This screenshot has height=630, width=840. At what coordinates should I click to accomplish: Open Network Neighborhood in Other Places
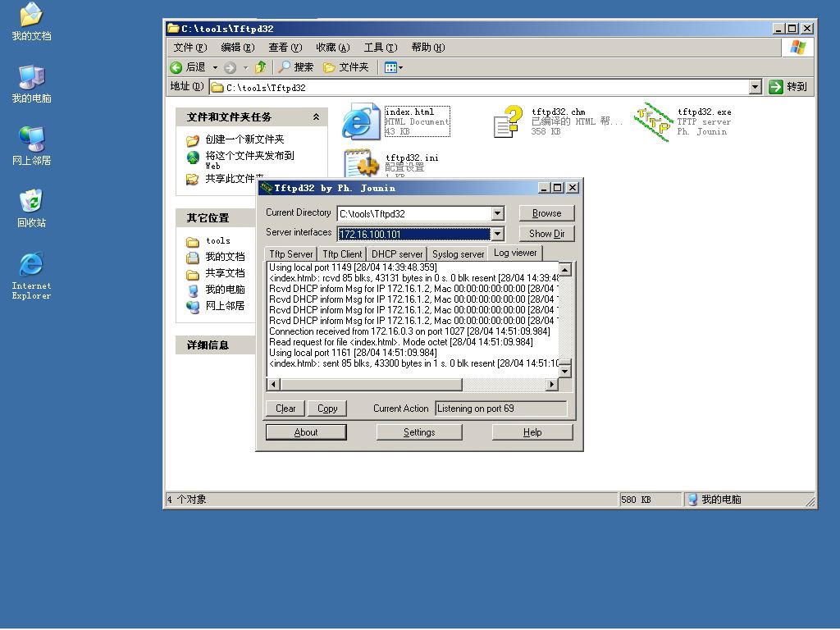click(225, 306)
